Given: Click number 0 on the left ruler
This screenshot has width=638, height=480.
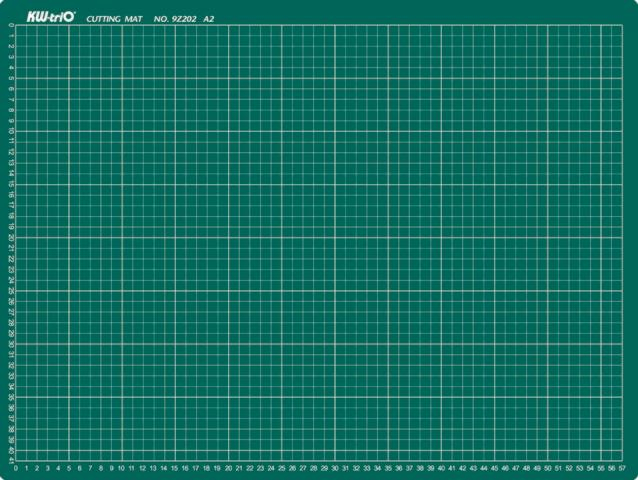Looking at the screenshot, I should 10,24.
